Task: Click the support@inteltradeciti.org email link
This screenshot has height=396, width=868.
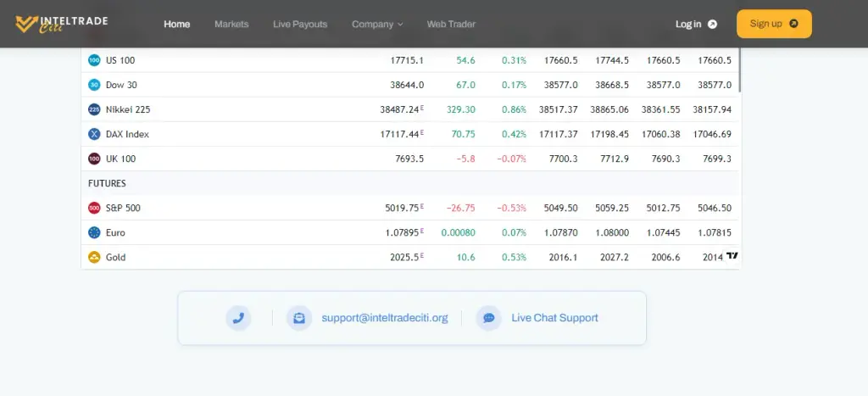Action: 385,318
